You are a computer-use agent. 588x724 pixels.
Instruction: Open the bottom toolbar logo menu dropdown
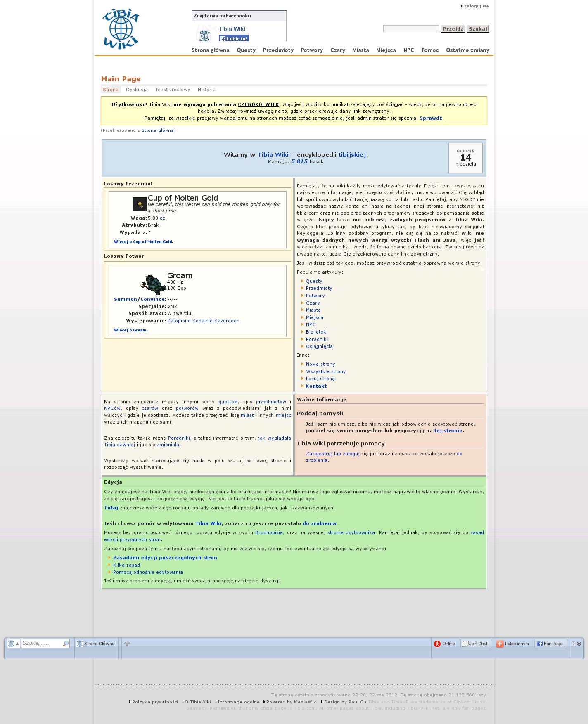pos(13,644)
